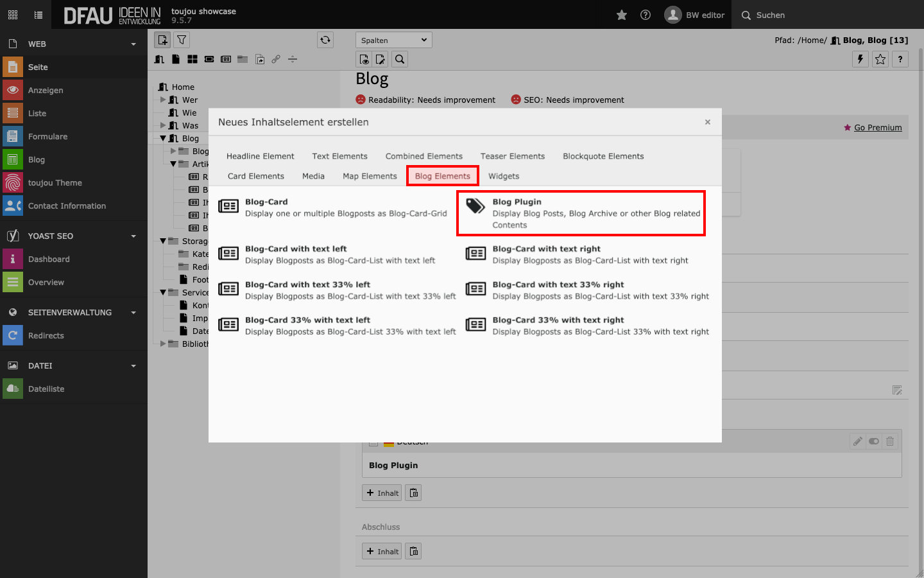This screenshot has width=924, height=578.
Task: Open the toujou Theme fingerprint module
Action: (x=13, y=183)
